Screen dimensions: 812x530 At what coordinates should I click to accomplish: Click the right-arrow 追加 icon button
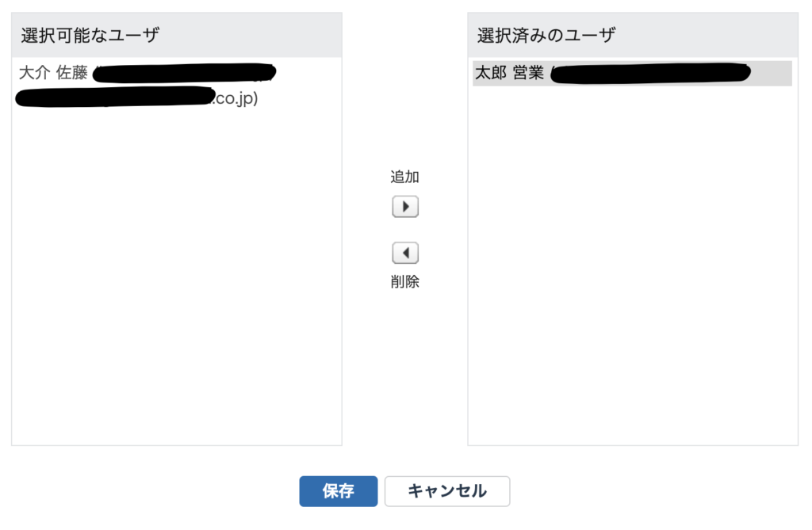click(x=405, y=207)
